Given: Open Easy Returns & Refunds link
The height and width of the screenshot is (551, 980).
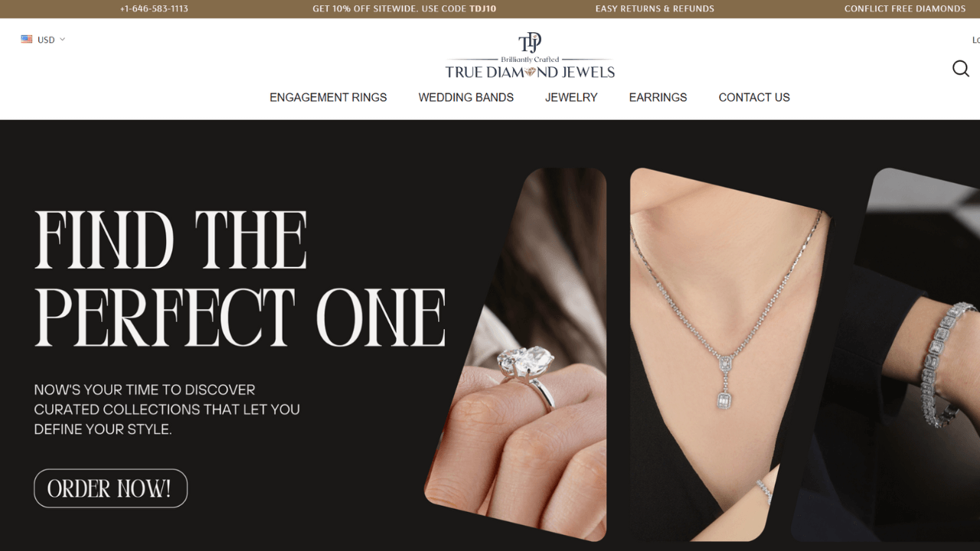Looking at the screenshot, I should click(x=655, y=9).
